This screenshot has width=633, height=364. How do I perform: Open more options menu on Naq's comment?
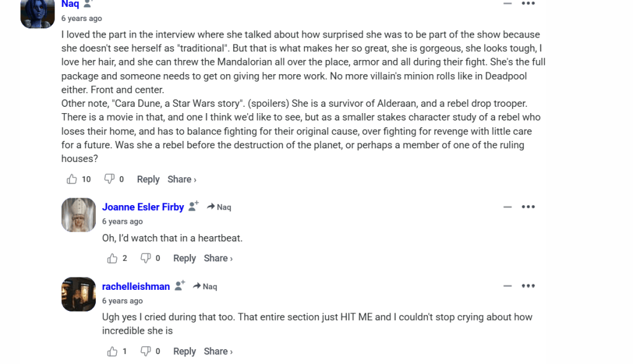tap(528, 3)
